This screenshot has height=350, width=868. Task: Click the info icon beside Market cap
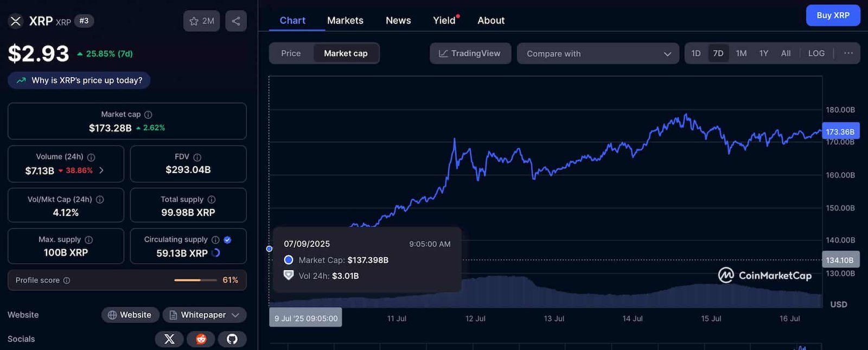point(149,114)
